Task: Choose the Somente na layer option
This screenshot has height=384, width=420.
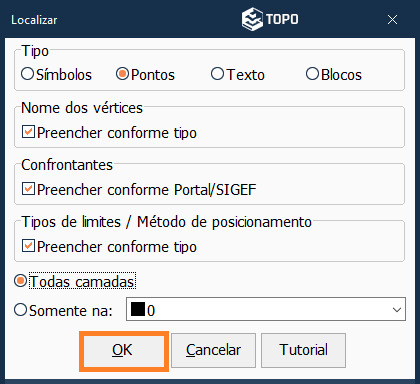Action: point(20,310)
